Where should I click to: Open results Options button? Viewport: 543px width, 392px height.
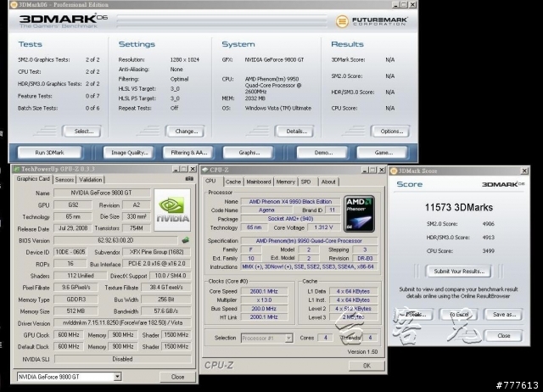click(x=391, y=132)
